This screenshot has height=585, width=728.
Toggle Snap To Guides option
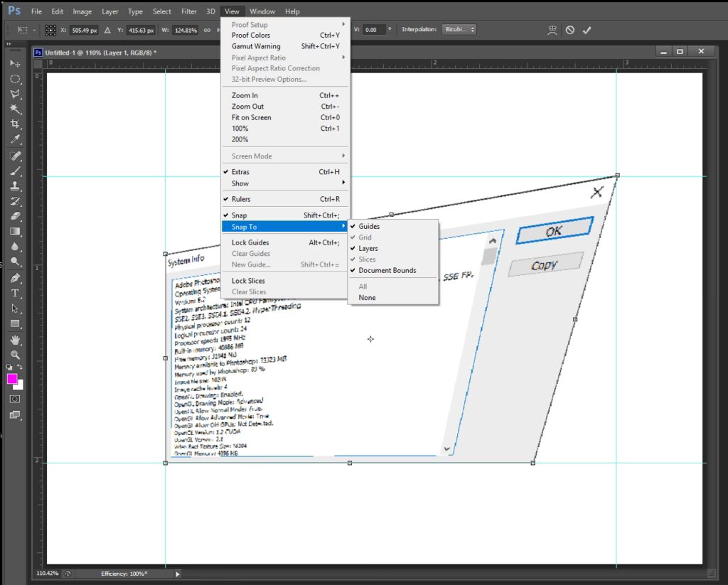click(369, 227)
